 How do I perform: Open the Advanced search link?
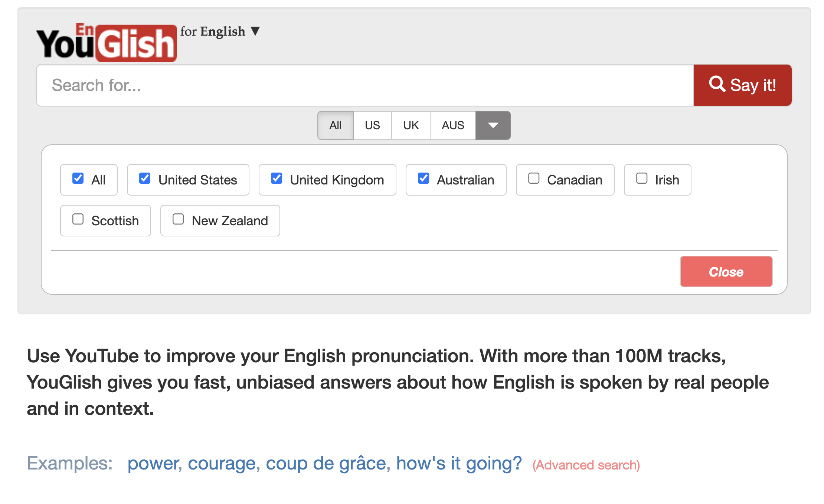(586, 465)
